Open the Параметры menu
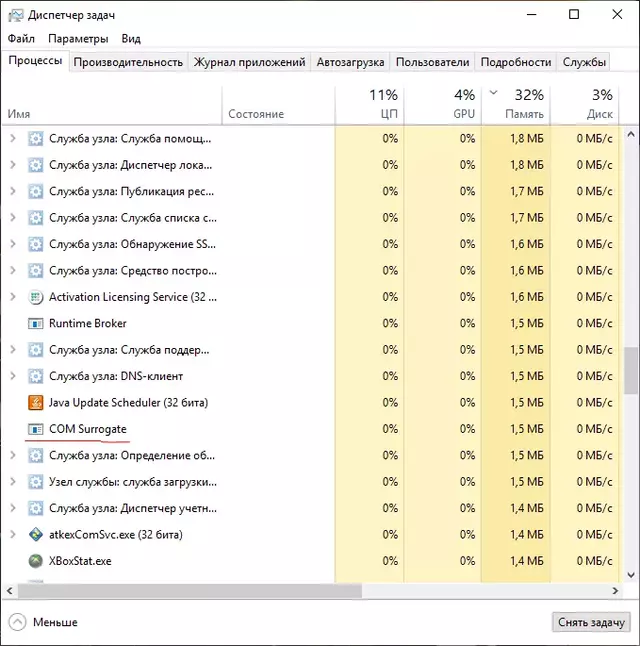This screenshot has height=646, width=640. click(77, 38)
